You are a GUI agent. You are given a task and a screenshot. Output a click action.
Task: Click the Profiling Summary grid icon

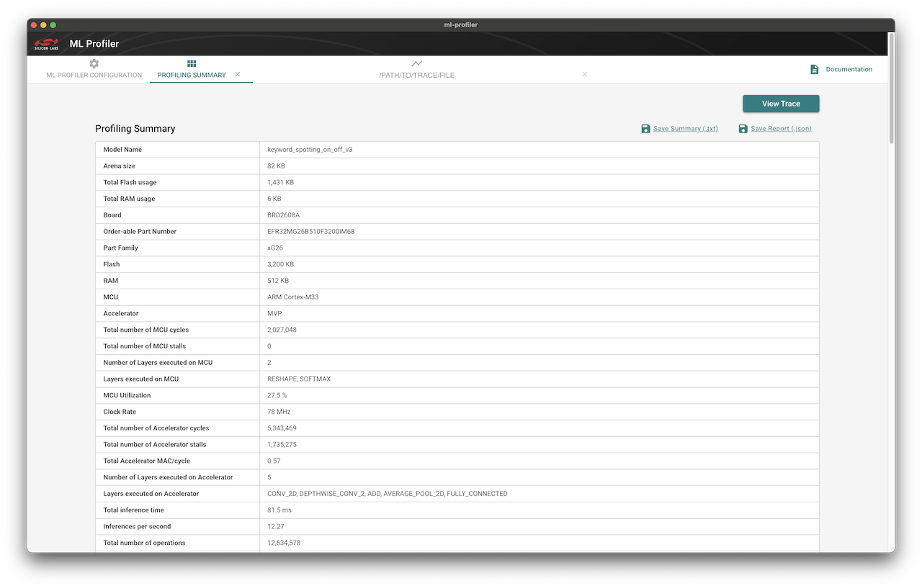(x=192, y=63)
